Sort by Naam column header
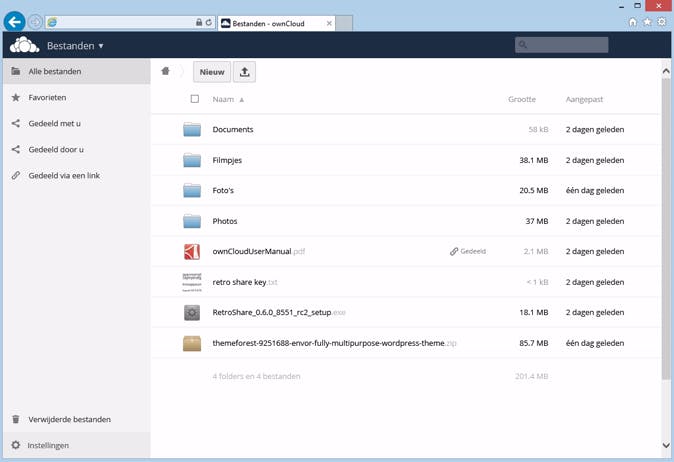 coord(228,99)
